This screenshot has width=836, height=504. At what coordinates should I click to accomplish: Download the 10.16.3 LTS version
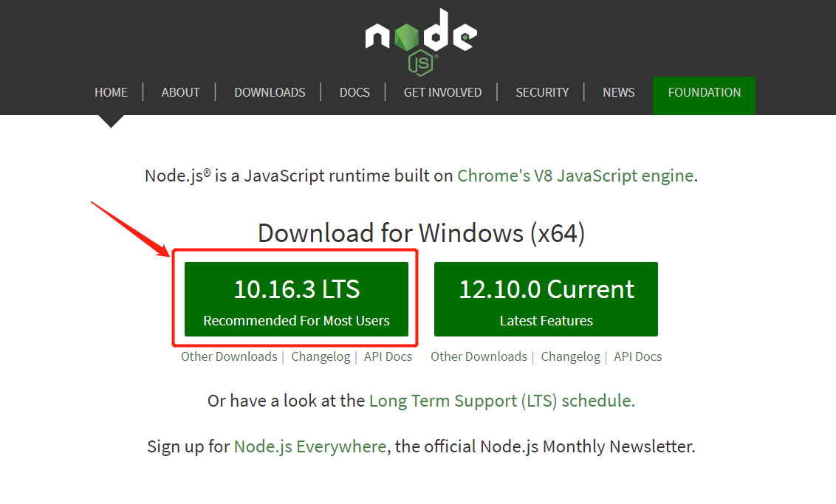296,300
